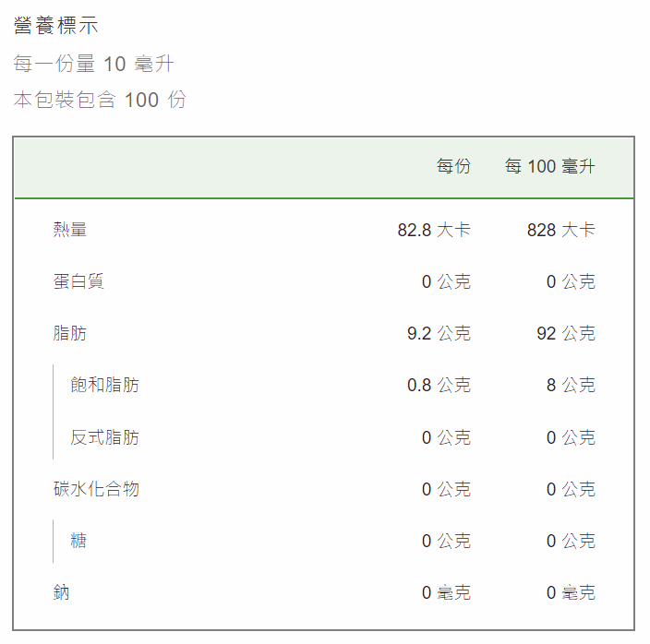650x644 pixels.
Task: Click the 92 公克 fat value
Action: 566,333
